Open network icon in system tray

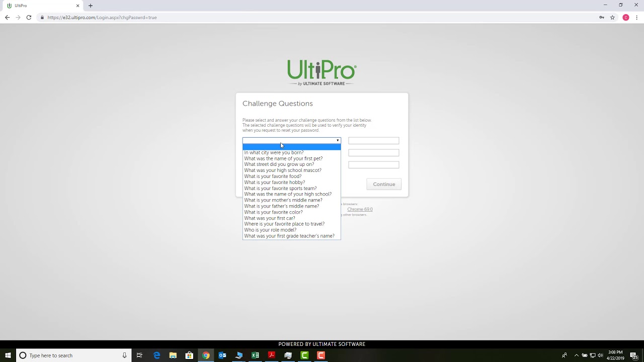click(592, 355)
